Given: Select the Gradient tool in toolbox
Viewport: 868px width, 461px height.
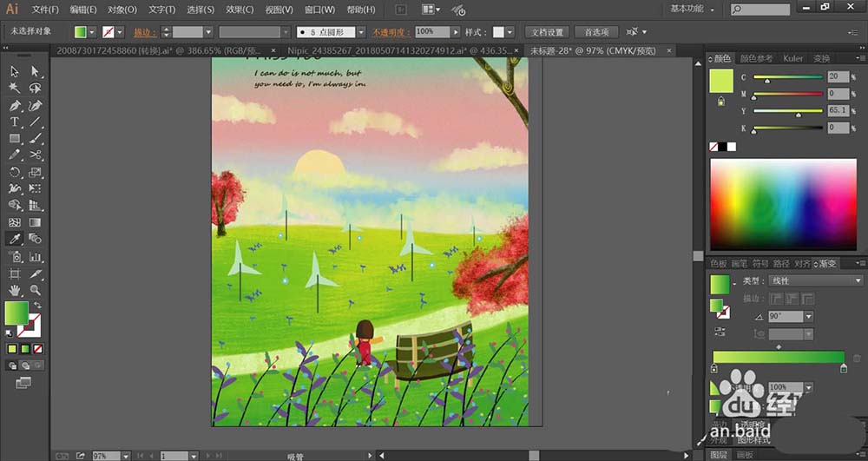Looking at the screenshot, I should [x=36, y=222].
